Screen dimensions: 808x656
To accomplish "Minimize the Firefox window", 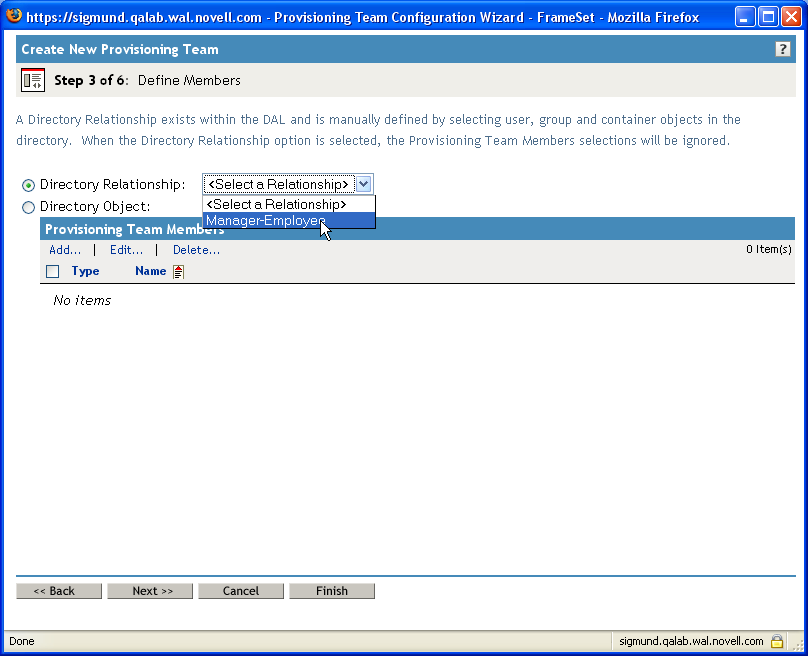I will coord(744,17).
